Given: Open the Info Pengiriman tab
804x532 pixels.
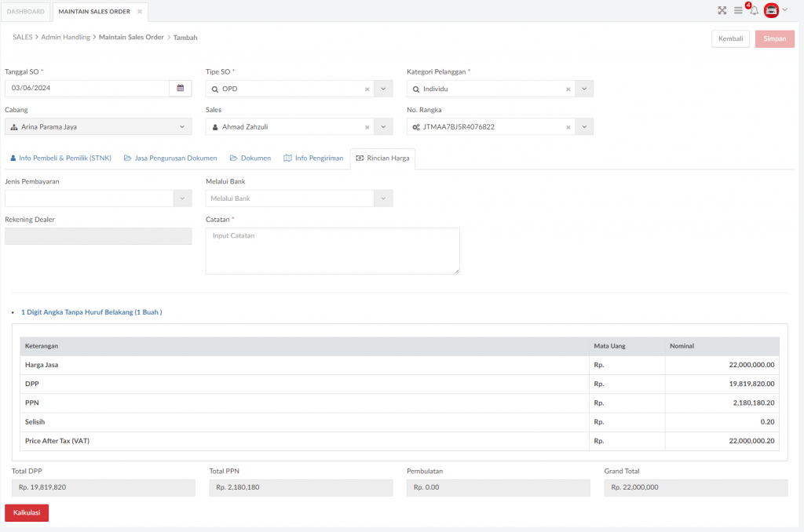Looking at the screenshot, I should point(313,159).
